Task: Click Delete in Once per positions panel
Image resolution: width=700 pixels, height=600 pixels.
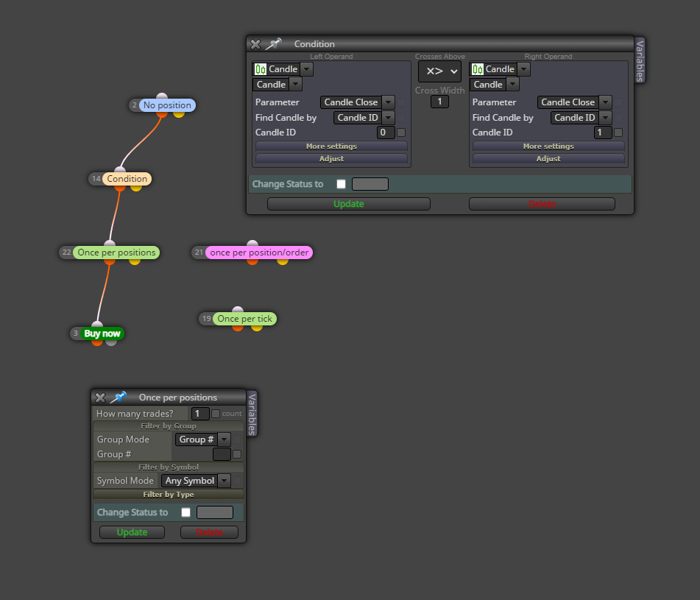Action: click(x=209, y=532)
